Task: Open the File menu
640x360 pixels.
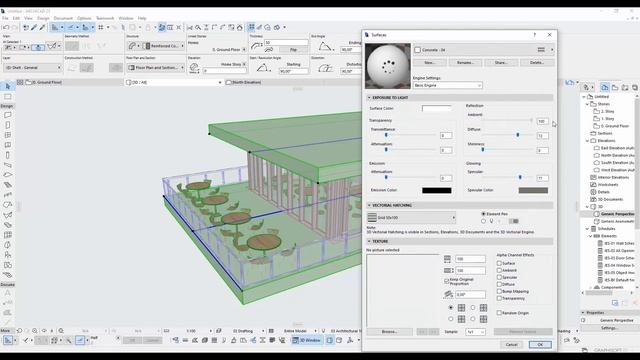Action: (x=5, y=18)
